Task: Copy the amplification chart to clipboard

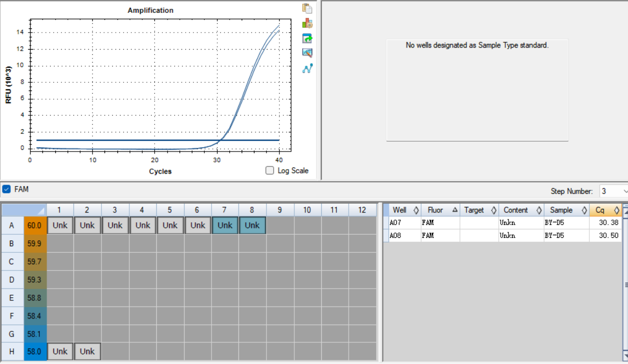Action: pyautogui.click(x=307, y=8)
